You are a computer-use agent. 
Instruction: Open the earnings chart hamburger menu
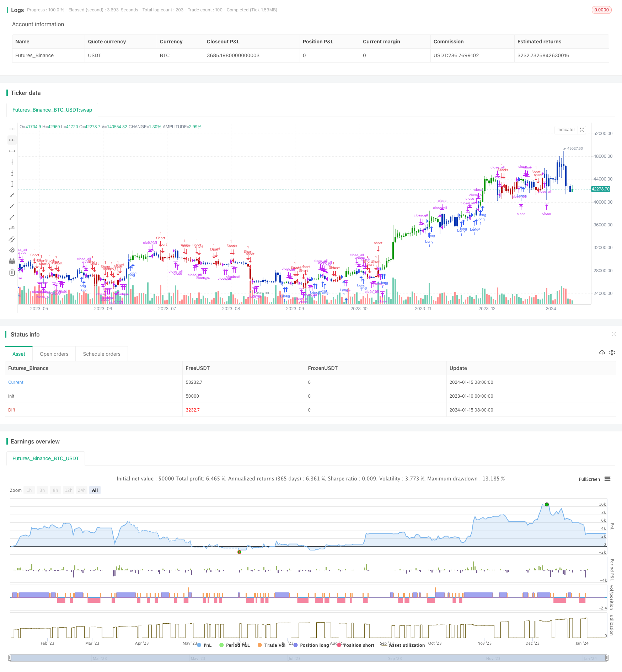tap(607, 479)
